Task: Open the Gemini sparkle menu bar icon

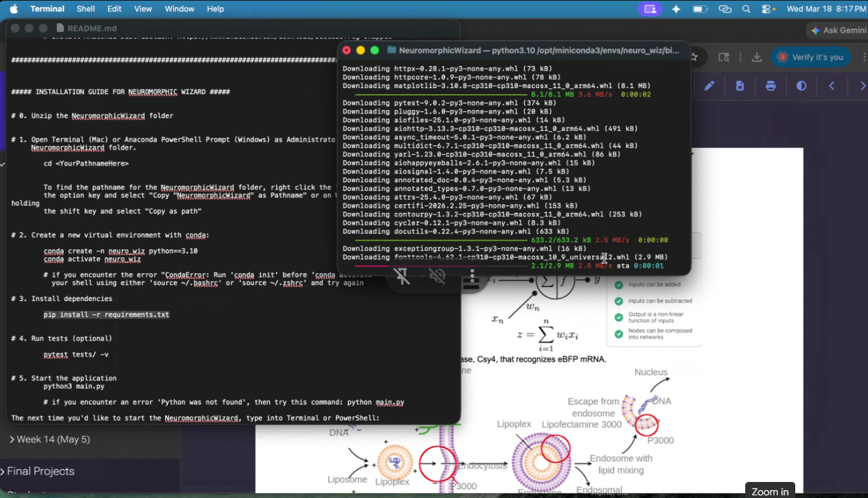Action: (676, 9)
